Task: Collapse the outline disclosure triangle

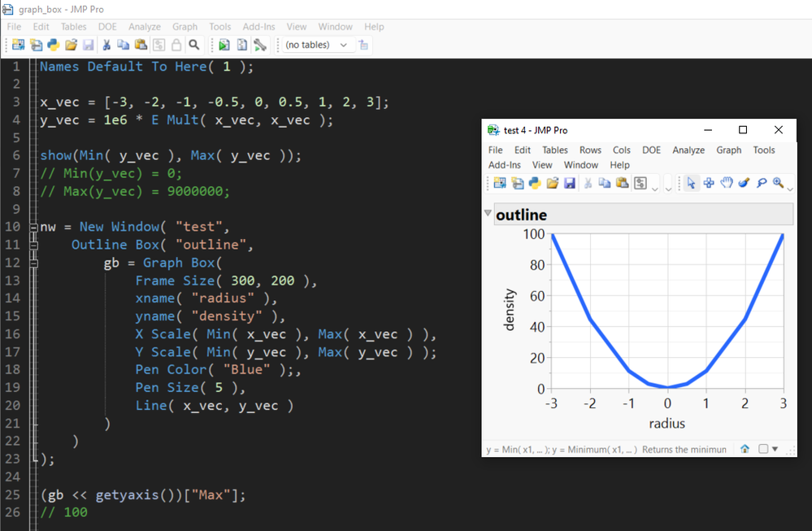Action: pyautogui.click(x=488, y=213)
